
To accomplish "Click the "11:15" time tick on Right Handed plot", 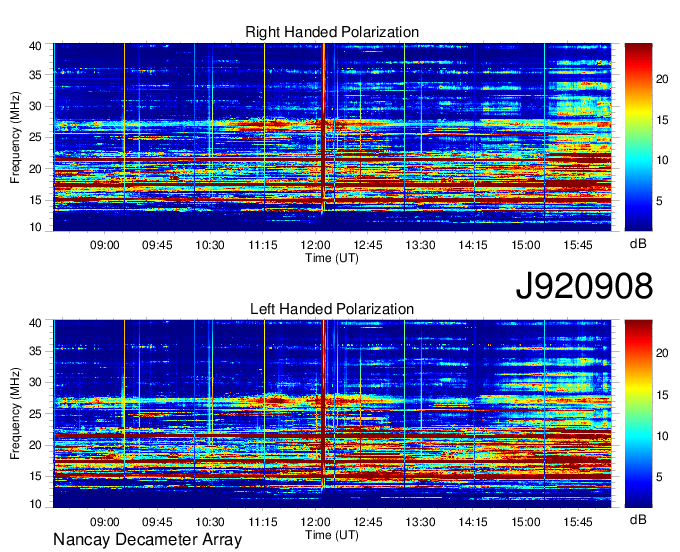I will [x=263, y=245].
